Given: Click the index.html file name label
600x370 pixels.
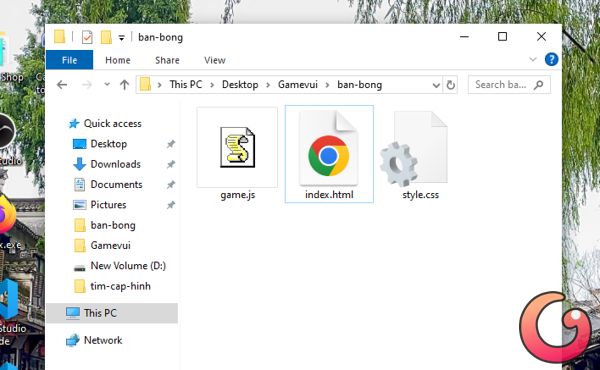Looking at the screenshot, I should pos(329,195).
